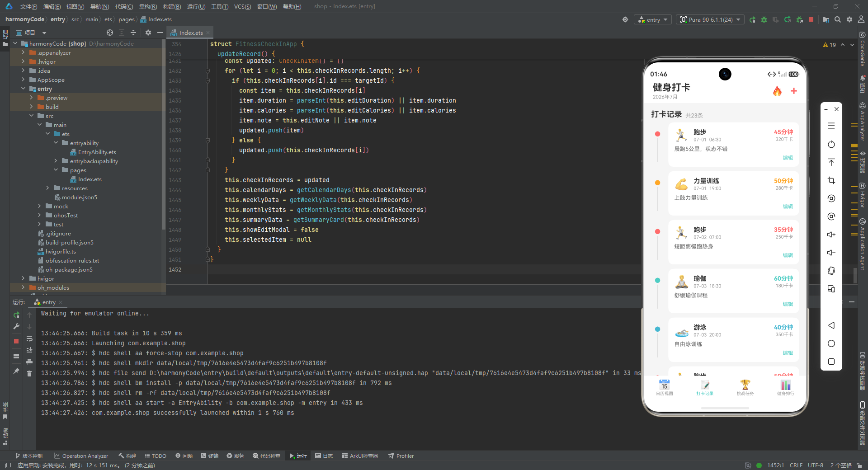
Task: Open the 构建(B) menu
Action: [172, 6]
